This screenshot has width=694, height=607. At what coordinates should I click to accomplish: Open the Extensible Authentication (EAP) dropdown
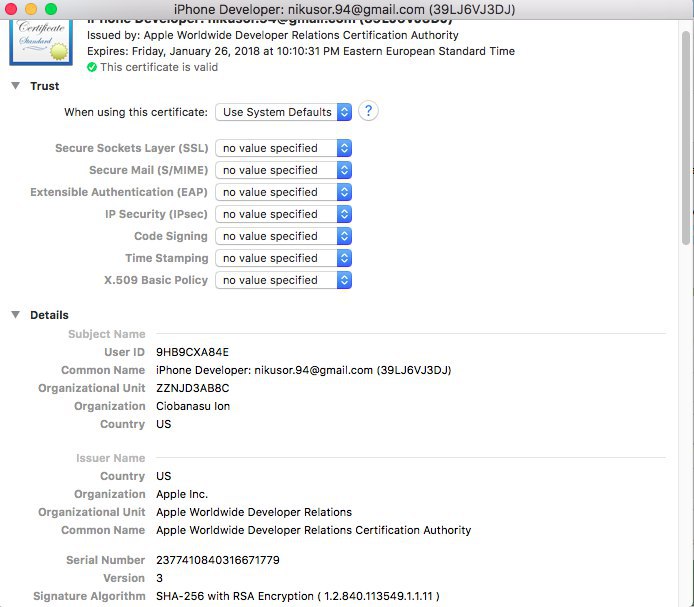pyautogui.click(x=283, y=192)
